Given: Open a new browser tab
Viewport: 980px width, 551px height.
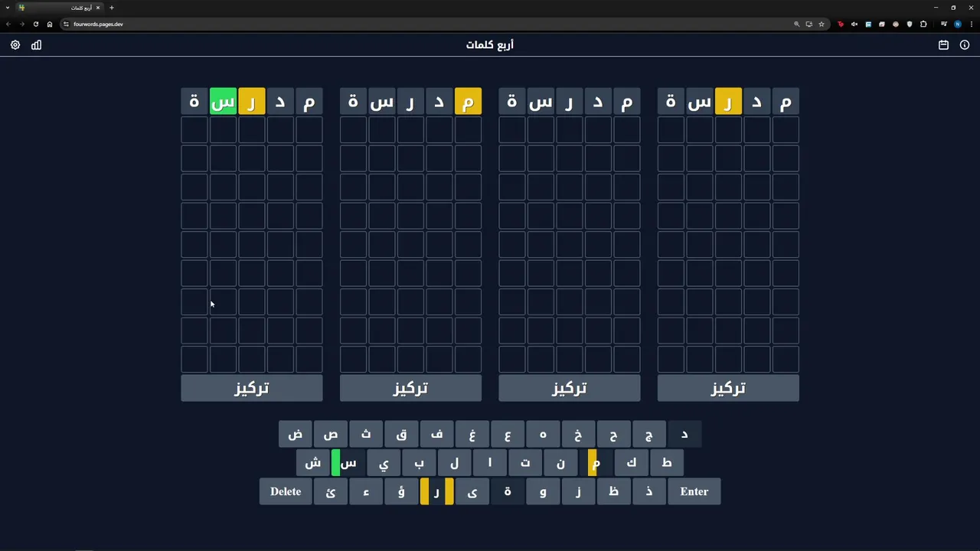Looking at the screenshot, I should [111, 8].
